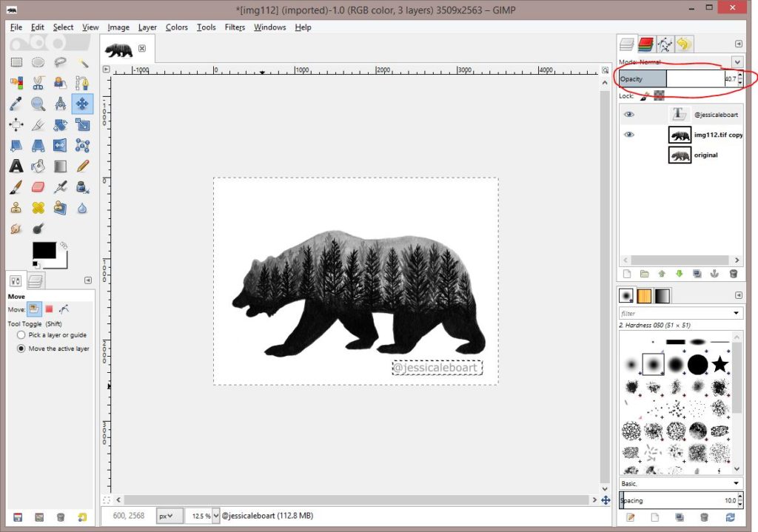Switch to the Channels tab
The width and height of the screenshot is (758, 532).
[x=645, y=44]
